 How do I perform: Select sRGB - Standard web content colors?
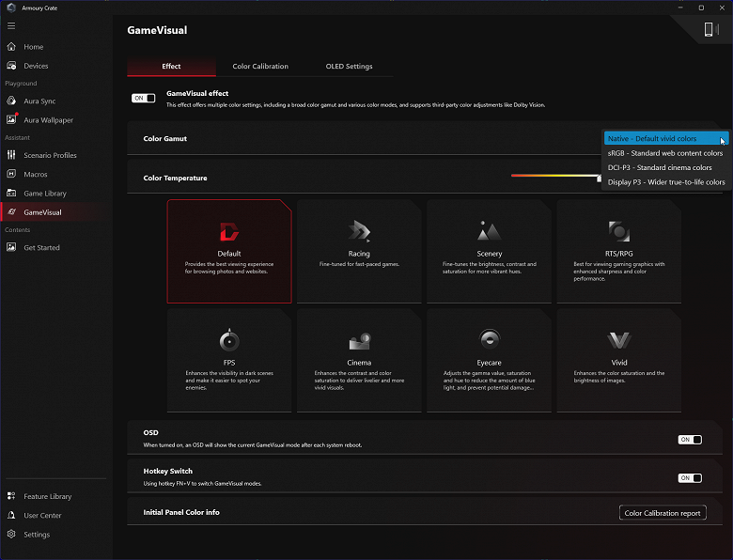click(665, 153)
